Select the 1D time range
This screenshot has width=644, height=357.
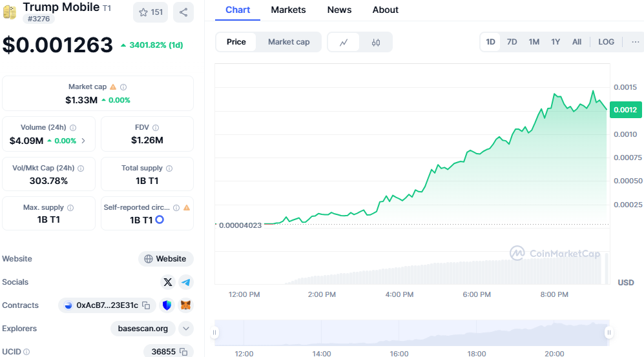tap(490, 42)
